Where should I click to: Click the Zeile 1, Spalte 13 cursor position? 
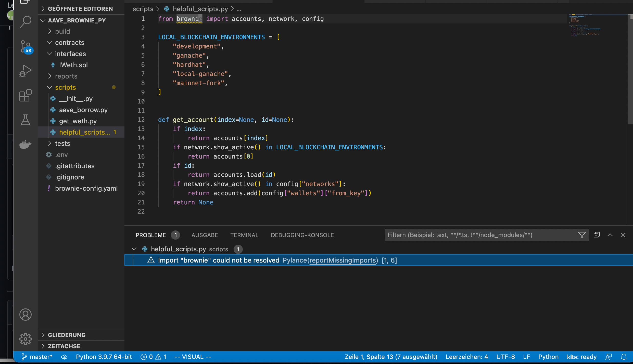click(x=391, y=357)
